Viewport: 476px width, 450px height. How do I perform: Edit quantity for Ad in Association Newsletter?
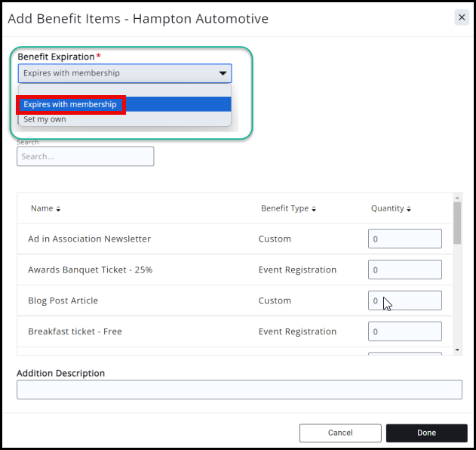(404, 239)
